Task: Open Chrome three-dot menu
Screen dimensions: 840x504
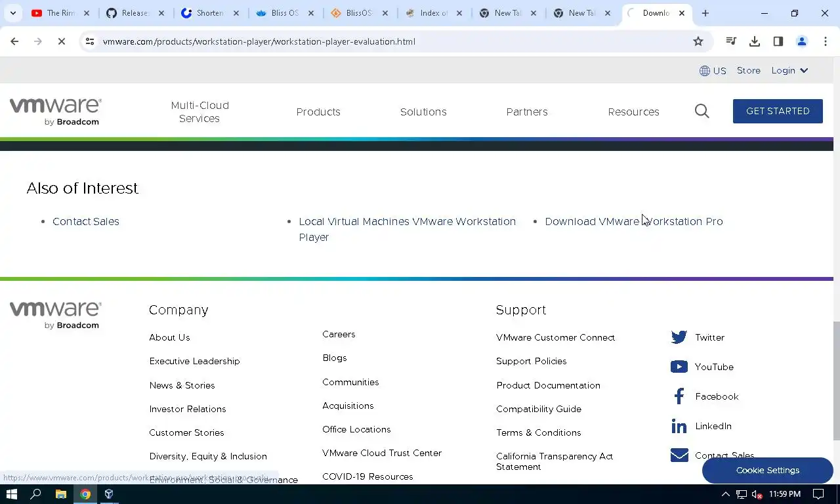Action: [826, 41]
